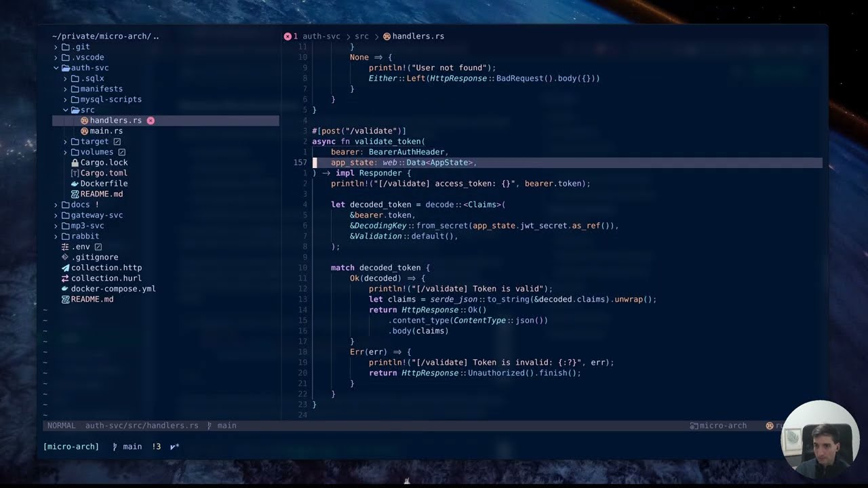Click the whale icon of docker-compose.yml
The image size is (868, 488).
[66, 289]
